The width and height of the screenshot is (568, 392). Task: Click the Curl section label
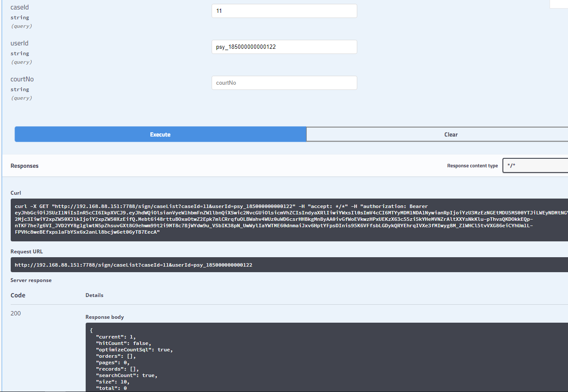tap(16, 193)
